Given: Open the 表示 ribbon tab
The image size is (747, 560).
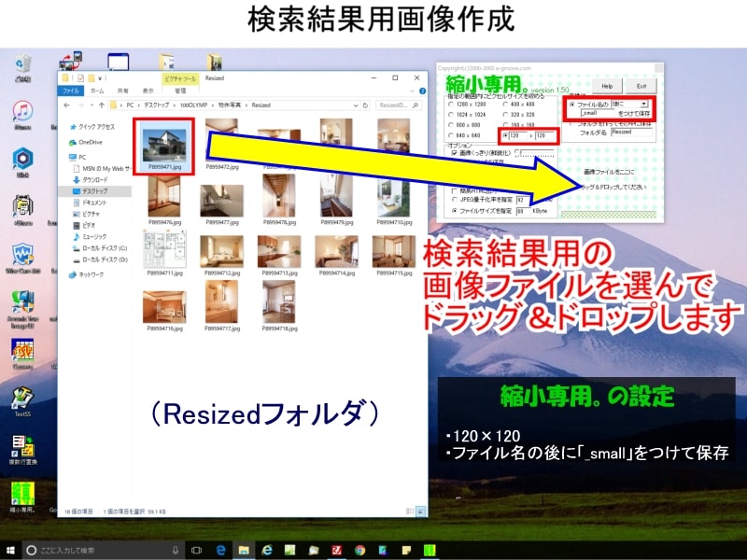Looking at the screenshot, I should pos(148,91).
